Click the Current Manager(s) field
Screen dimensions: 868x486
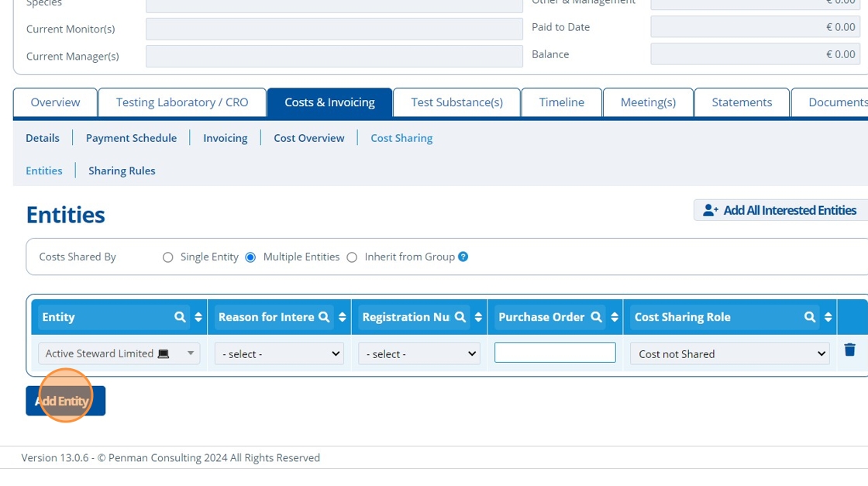click(334, 56)
